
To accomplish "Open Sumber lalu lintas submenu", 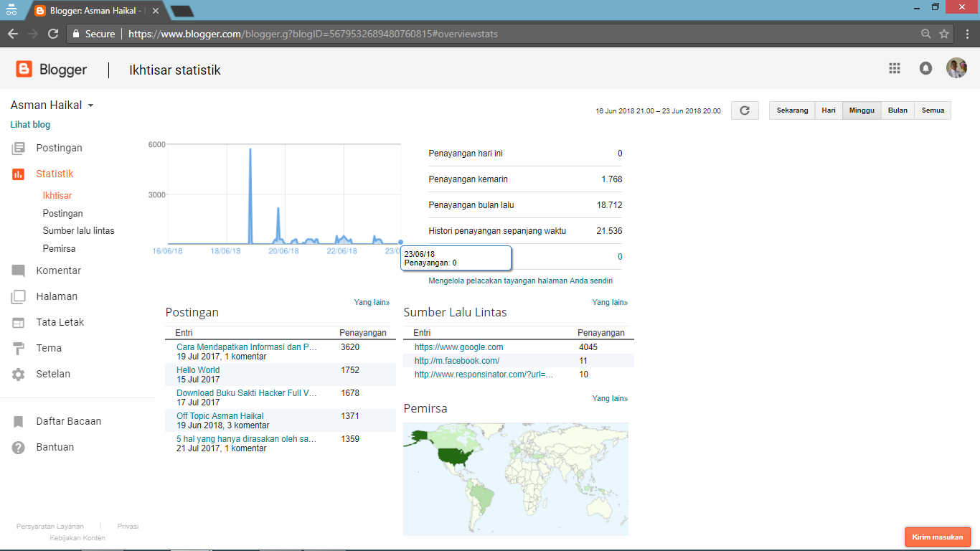I will [79, 231].
